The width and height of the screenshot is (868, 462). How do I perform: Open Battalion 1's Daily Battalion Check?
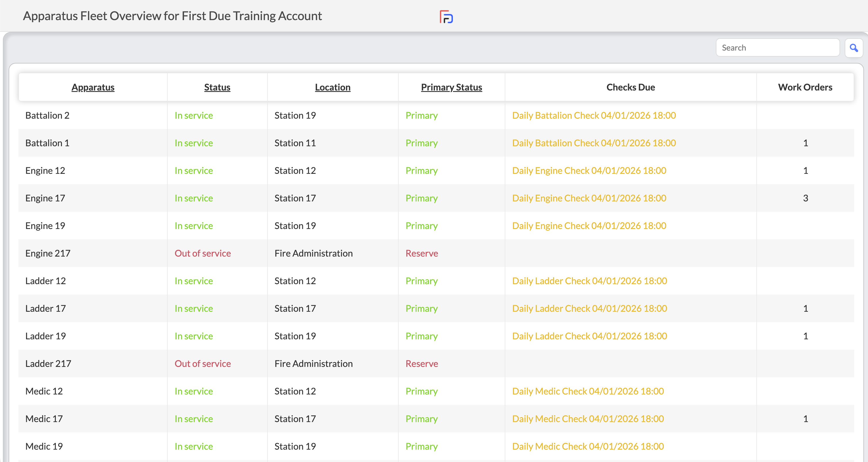click(x=594, y=143)
